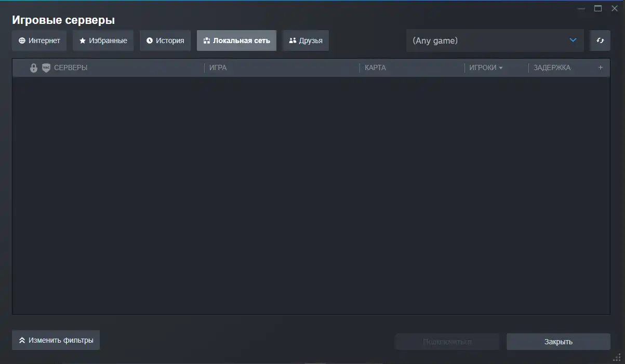This screenshot has height=364, width=625.
Task: Sort by ИГРОКИ column header
Action: coord(486,68)
